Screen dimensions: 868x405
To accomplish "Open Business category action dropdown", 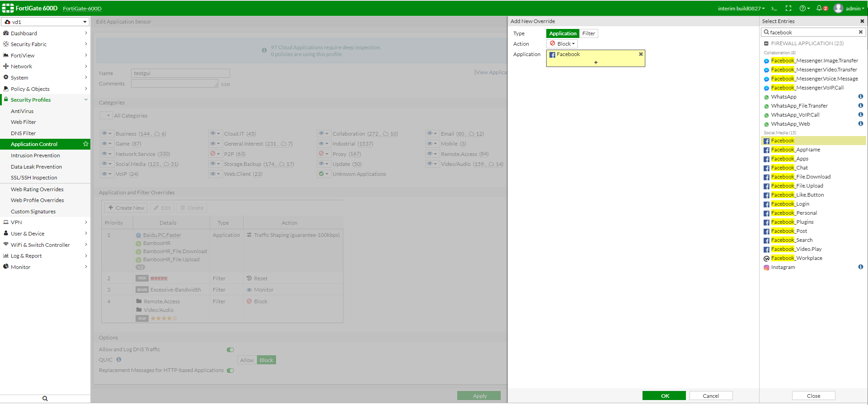I will [x=107, y=134].
